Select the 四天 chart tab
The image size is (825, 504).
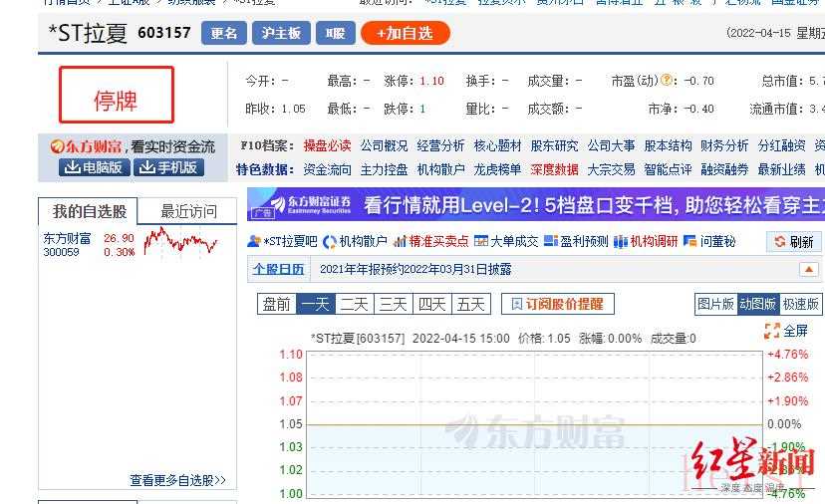(432, 304)
